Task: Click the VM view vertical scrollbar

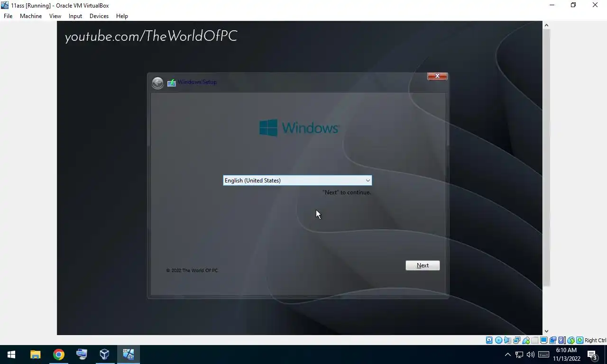Action: 546,157
